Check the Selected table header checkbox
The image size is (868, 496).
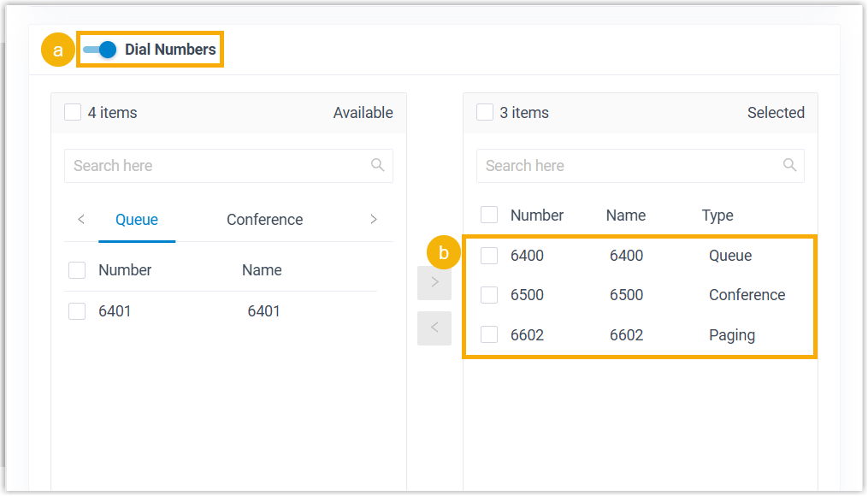(489, 216)
